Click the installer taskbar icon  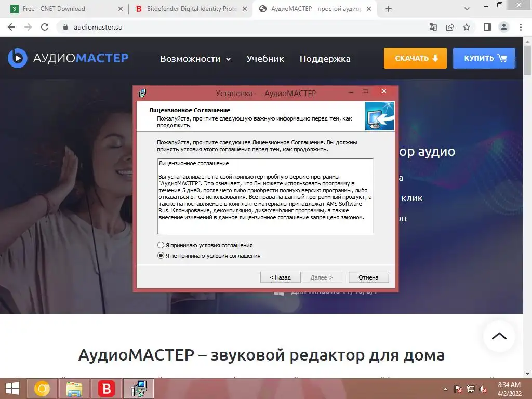(x=139, y=389)
